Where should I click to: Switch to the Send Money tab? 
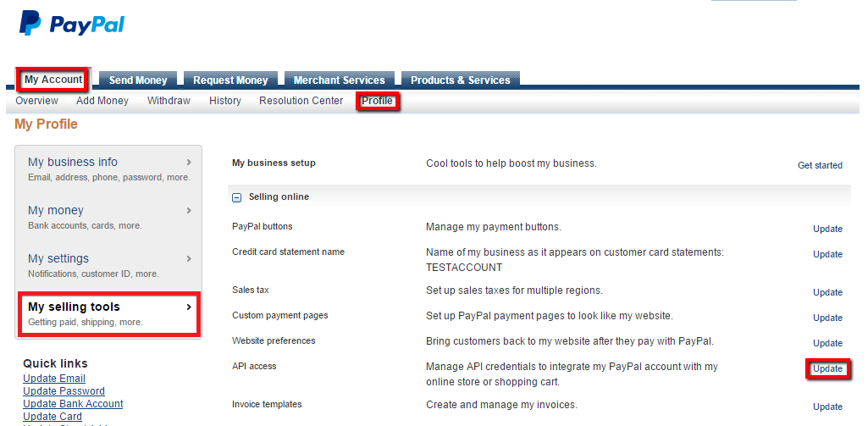[x=138, y=80]
